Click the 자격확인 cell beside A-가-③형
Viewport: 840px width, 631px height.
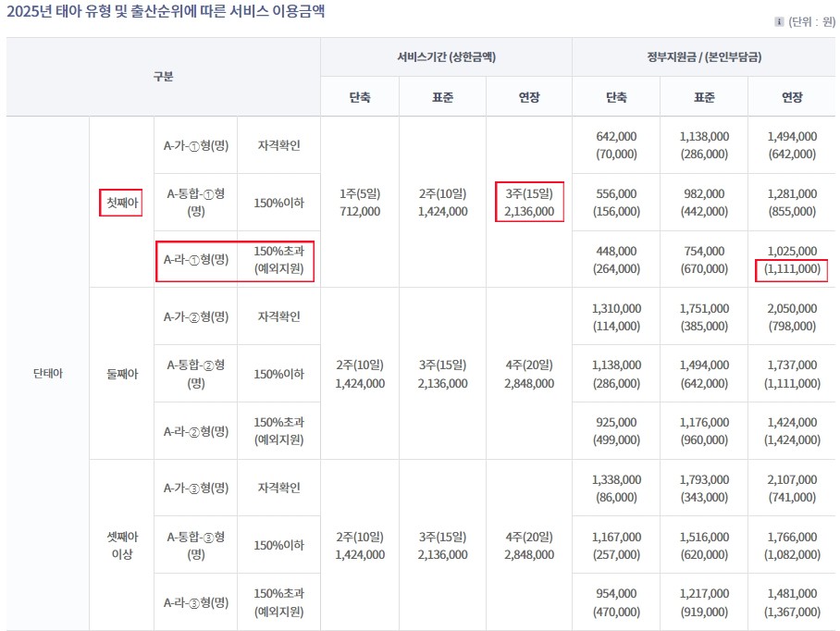(x=279, y=489)
